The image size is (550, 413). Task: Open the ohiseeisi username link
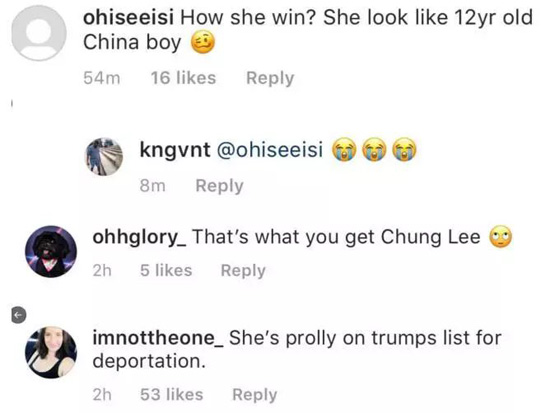coord(128,17)
